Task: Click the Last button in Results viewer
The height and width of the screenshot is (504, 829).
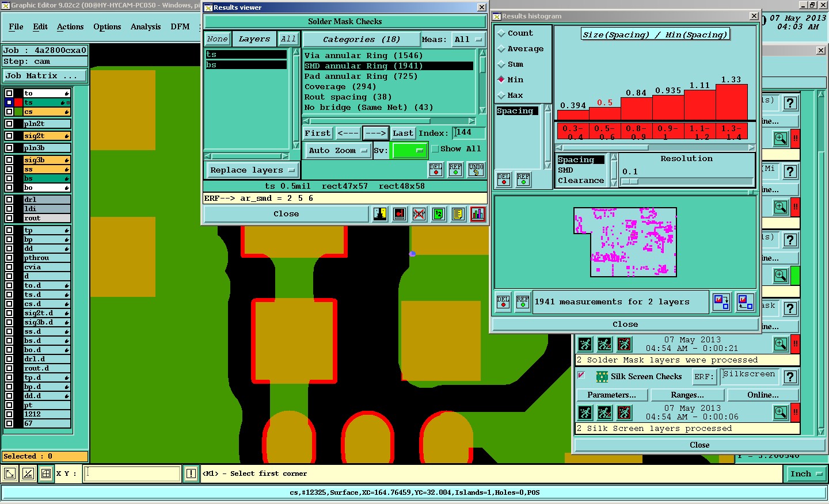Action: click(403, 133)
